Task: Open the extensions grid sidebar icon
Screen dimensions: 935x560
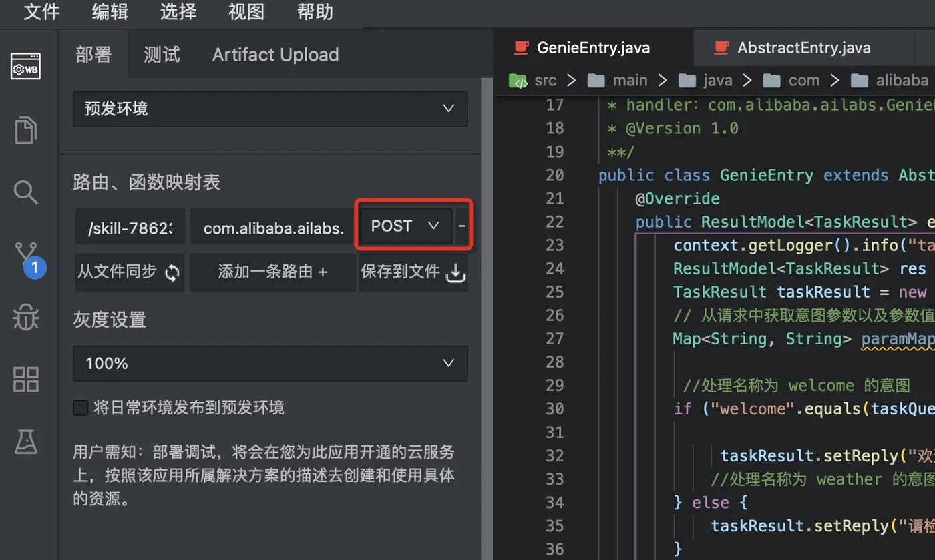Action: [x=26, y=379]
